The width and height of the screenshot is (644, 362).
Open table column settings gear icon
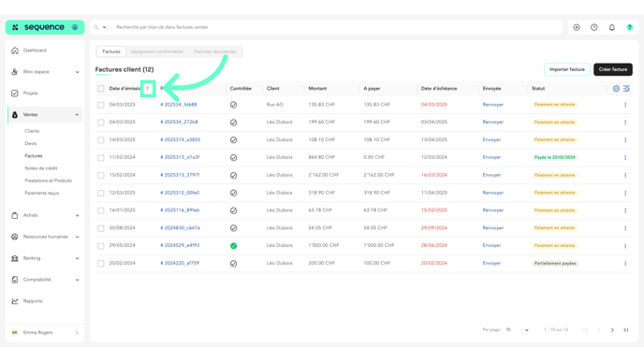[616, 89]
